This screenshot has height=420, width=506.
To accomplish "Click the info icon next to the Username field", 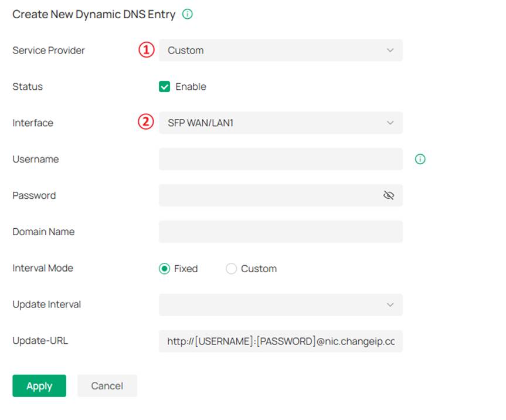I will click(420, 159).
